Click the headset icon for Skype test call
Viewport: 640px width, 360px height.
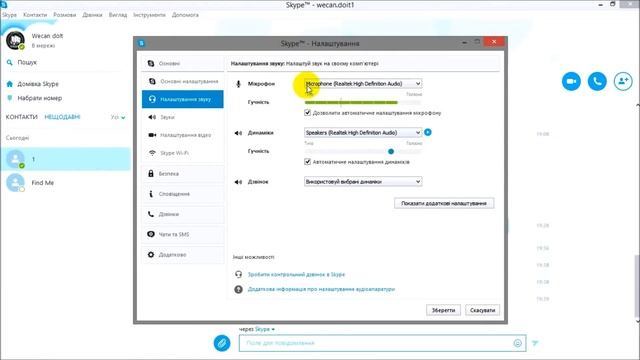[238, 274]
